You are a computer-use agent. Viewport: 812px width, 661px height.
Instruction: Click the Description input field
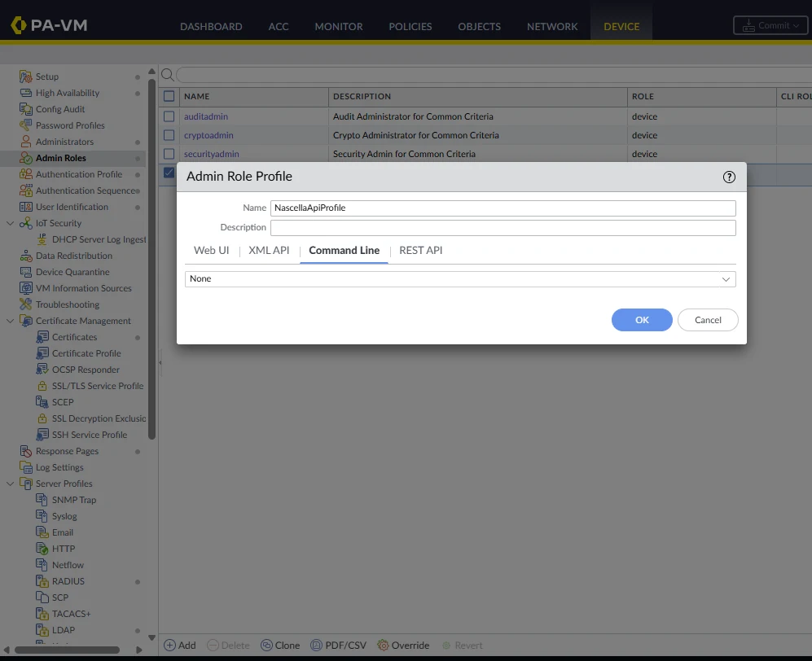503,228
